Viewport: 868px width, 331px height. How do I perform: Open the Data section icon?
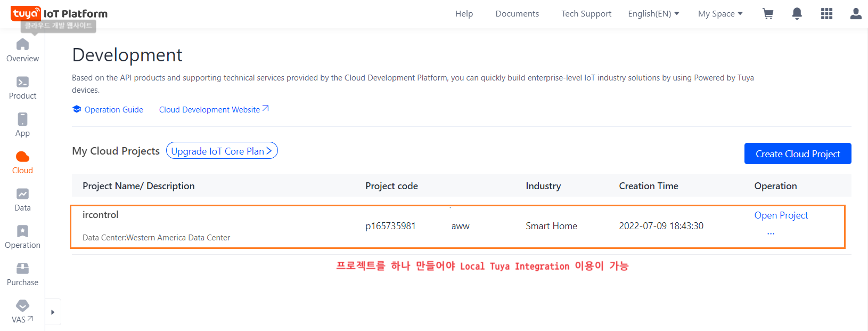(22, 193)
